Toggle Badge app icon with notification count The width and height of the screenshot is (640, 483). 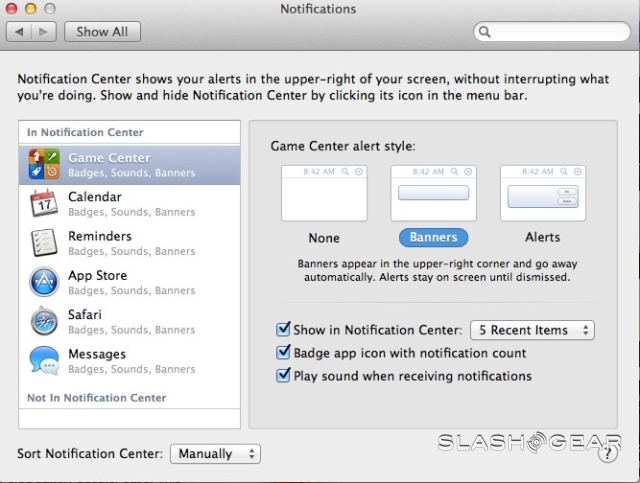(282, 353)
